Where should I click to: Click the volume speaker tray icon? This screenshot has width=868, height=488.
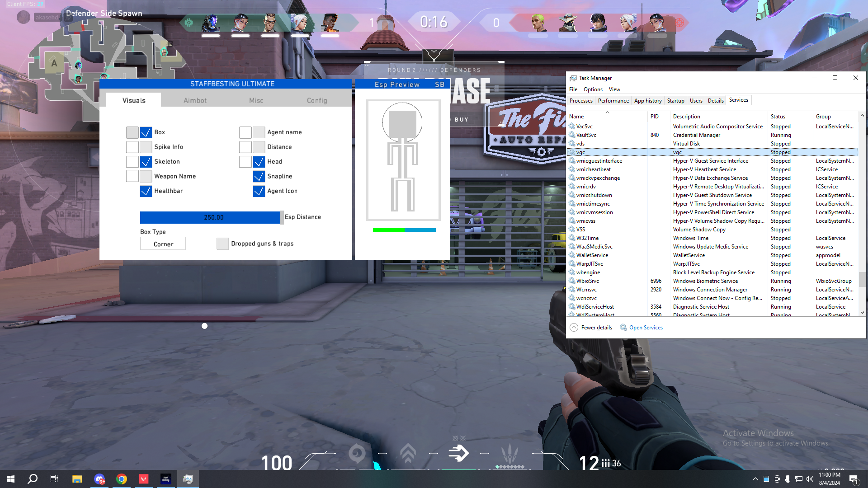(809, 479)
